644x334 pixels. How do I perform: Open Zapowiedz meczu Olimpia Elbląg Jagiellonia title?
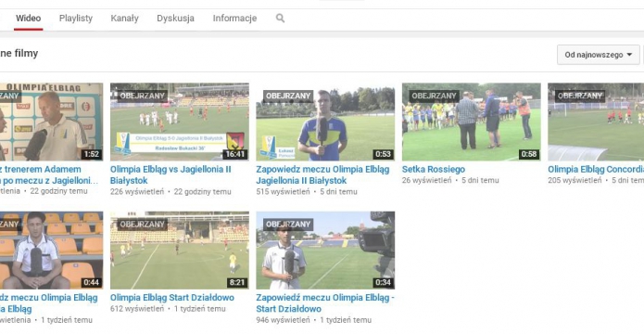coord(322,174)
